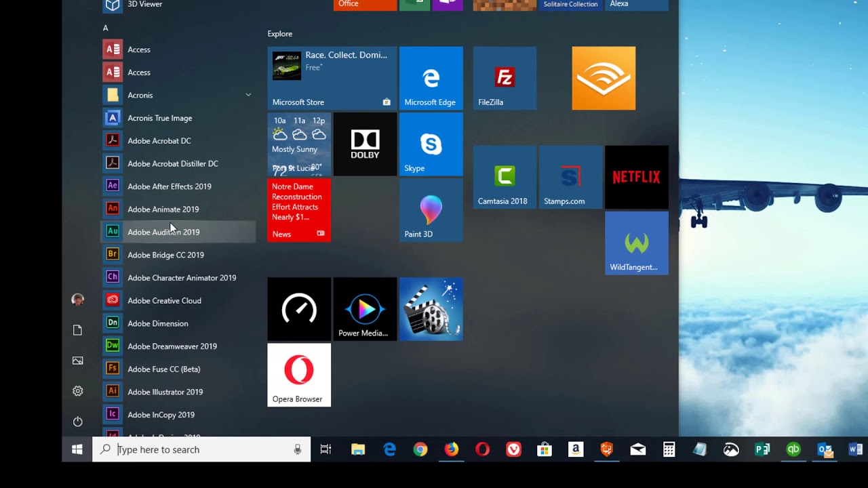
Task: Click the Power button in Start
Action: (77, 422)
